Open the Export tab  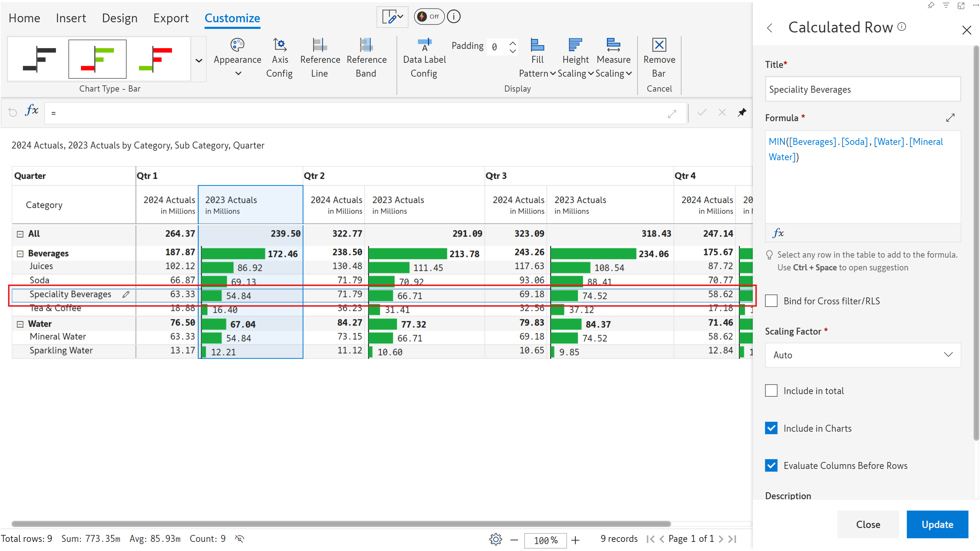click(x=171, y=18)
